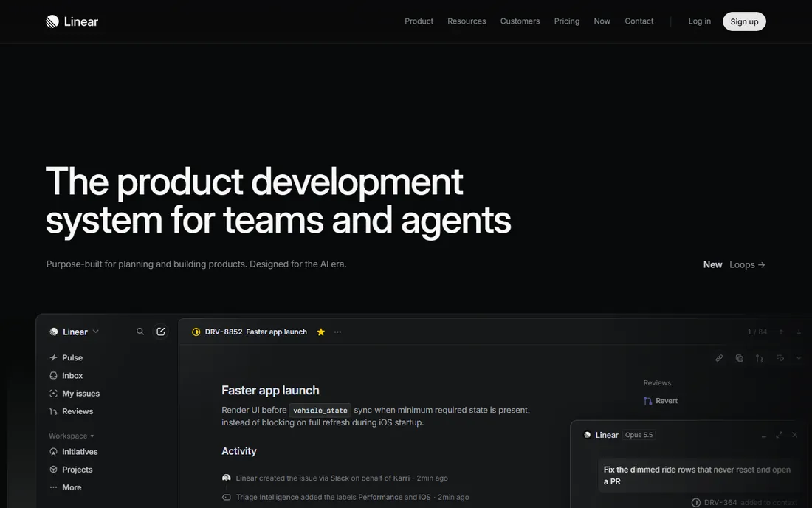This screenshot has width=812, height=508.
Task: Click the copy issue ID icon
Action: [x=740, y=358]
